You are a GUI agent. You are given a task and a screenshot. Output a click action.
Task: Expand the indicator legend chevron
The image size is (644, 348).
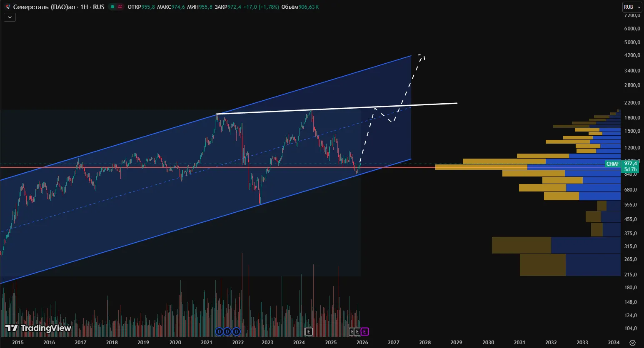[10, 17]
